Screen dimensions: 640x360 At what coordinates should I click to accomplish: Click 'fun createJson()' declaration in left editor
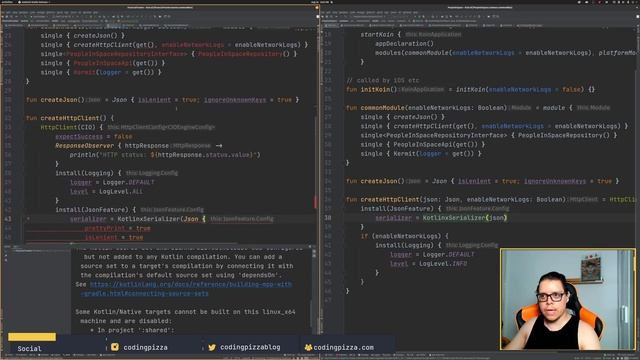162,100
